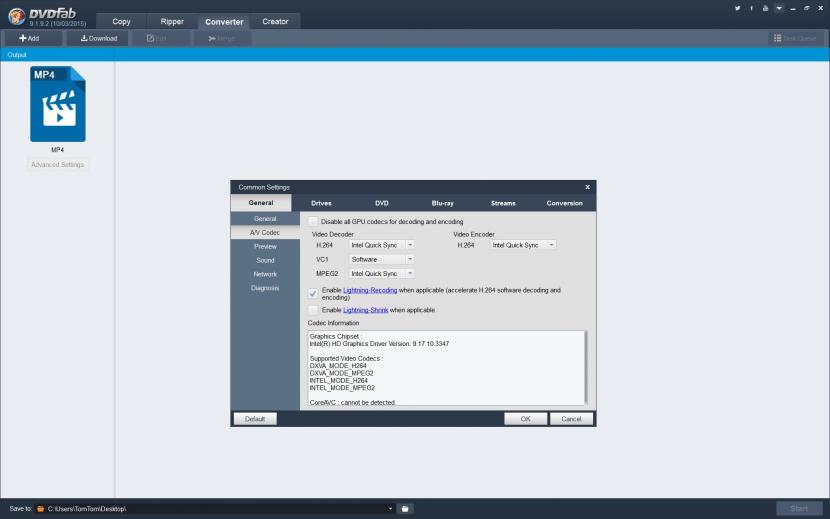
Task: Switch to the Copy module tab
Action: coord(121,21)
